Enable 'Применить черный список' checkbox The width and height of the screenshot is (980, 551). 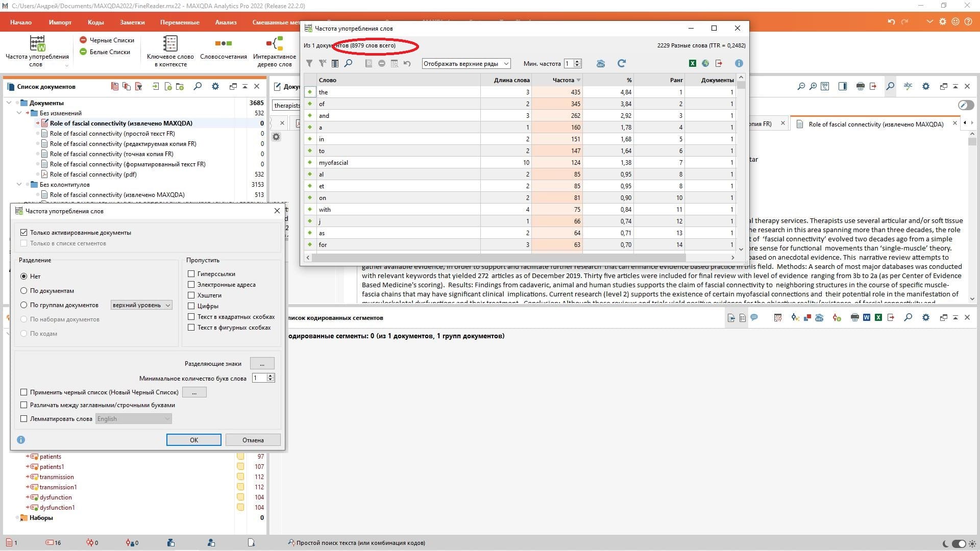pyautogui.click(x=24, y=392)
